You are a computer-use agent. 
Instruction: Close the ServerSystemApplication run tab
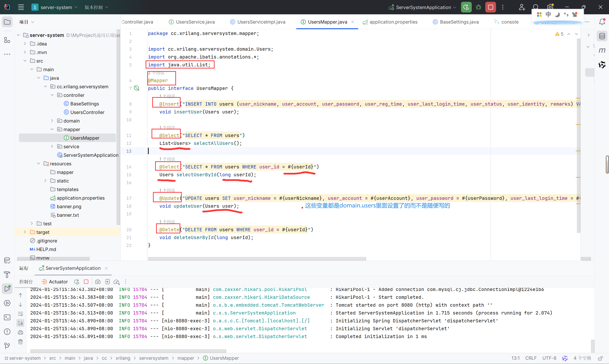tap(106, 268)
